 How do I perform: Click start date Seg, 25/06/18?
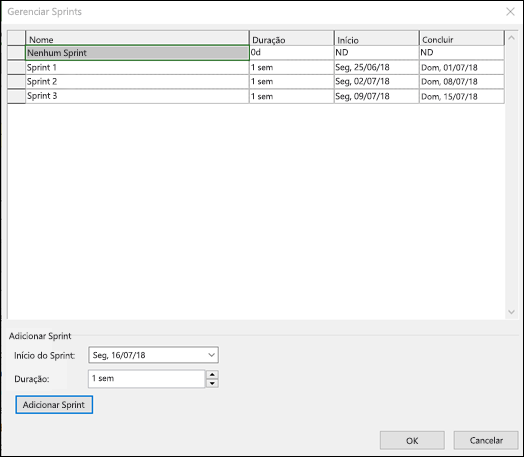tap(377, 67)
